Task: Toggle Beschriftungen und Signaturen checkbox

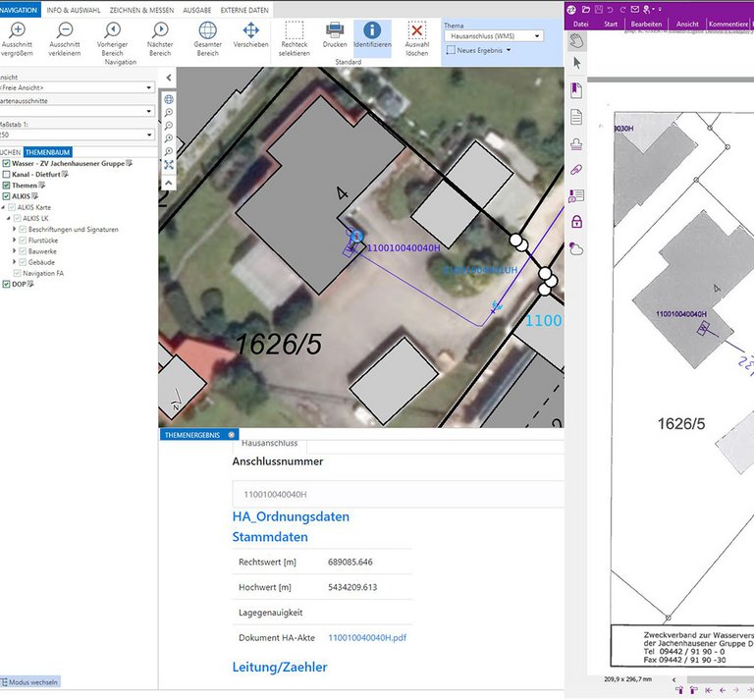Action: 23,230
